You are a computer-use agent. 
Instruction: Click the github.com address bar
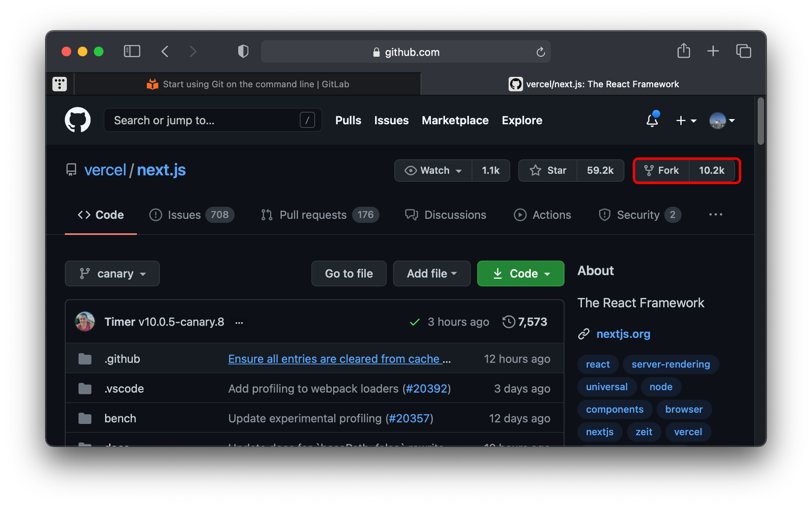[406, 52]
